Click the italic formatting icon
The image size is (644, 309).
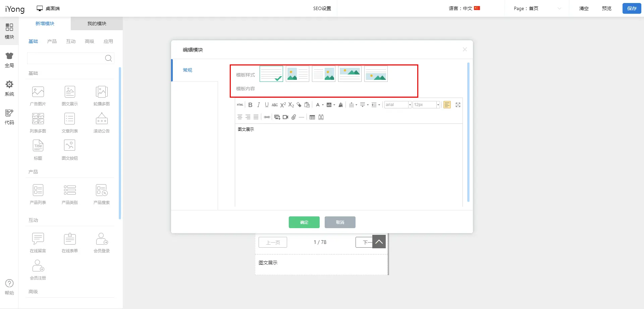(258, 105)
